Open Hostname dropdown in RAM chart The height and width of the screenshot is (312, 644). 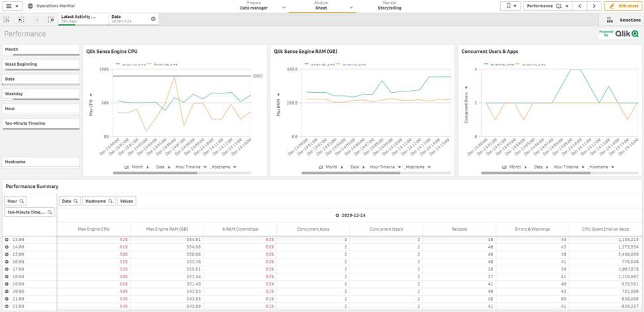pos(418,167)
